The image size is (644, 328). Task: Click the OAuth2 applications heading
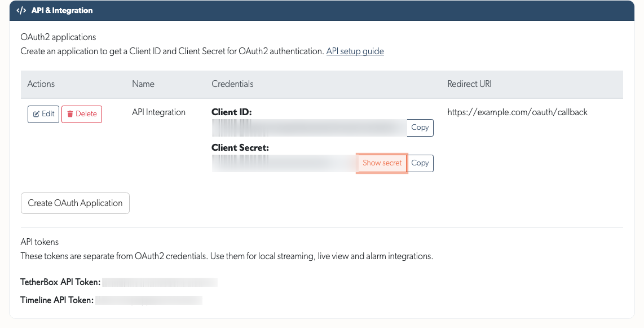[58, 37]
